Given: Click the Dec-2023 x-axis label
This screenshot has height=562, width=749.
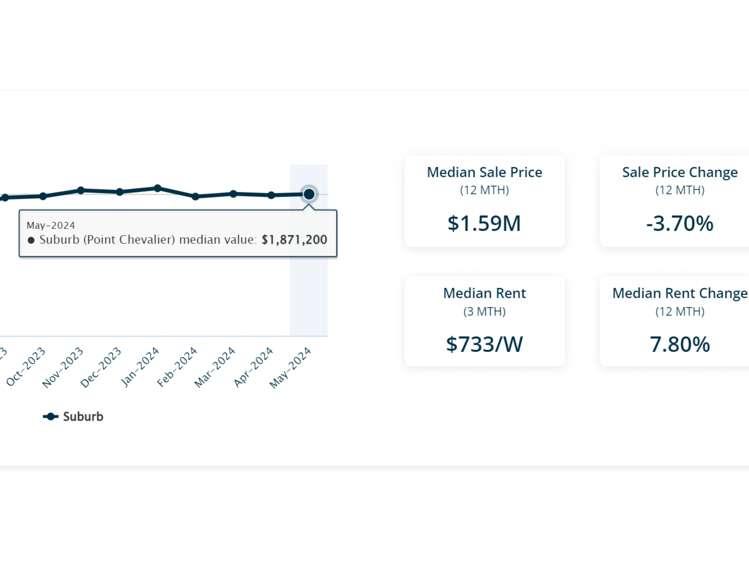Looking at the screenshot, I should click(103, 367).
